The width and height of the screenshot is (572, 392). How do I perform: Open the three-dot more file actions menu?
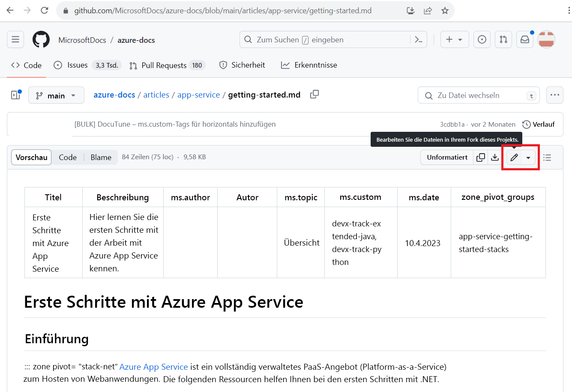click(x=555, y=95)
